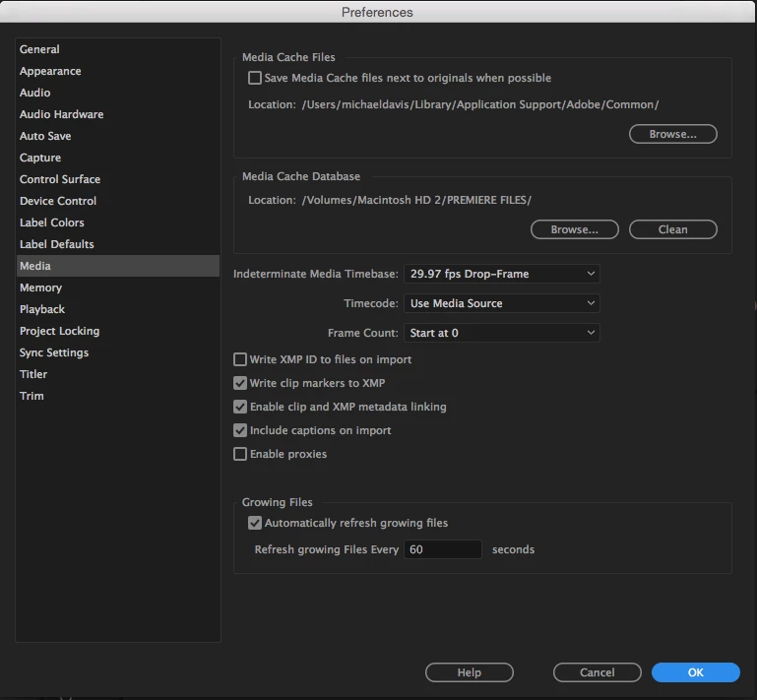Enable saving Media Cache files next to originals
Screen dimensions: 757x700
point(254,78)
